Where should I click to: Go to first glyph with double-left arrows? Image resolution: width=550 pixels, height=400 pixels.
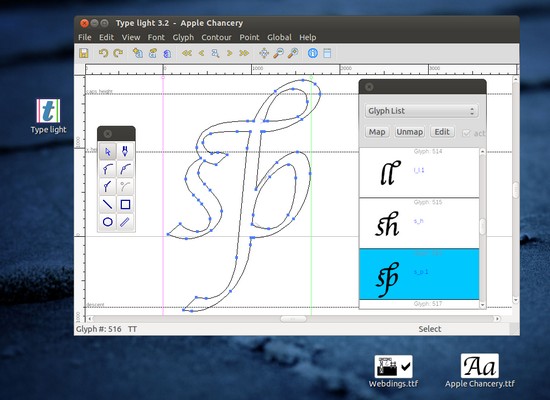187,53
